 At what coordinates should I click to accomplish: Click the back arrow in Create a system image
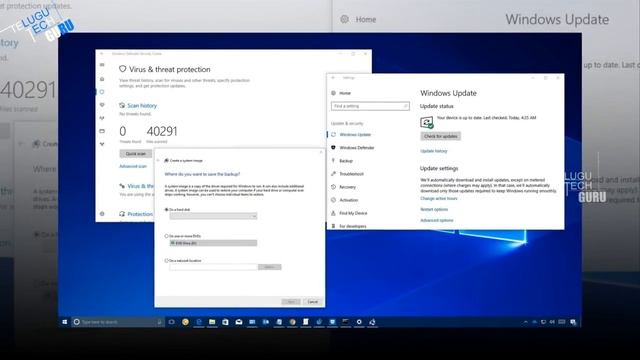point(158,160)
